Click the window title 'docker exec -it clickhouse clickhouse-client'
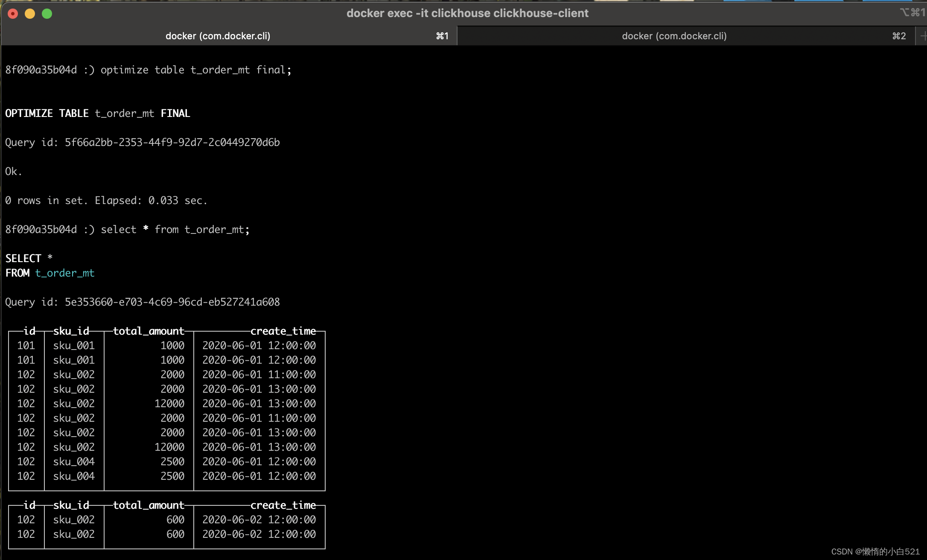Screen dimensions: 927x560 click(467, 13)
